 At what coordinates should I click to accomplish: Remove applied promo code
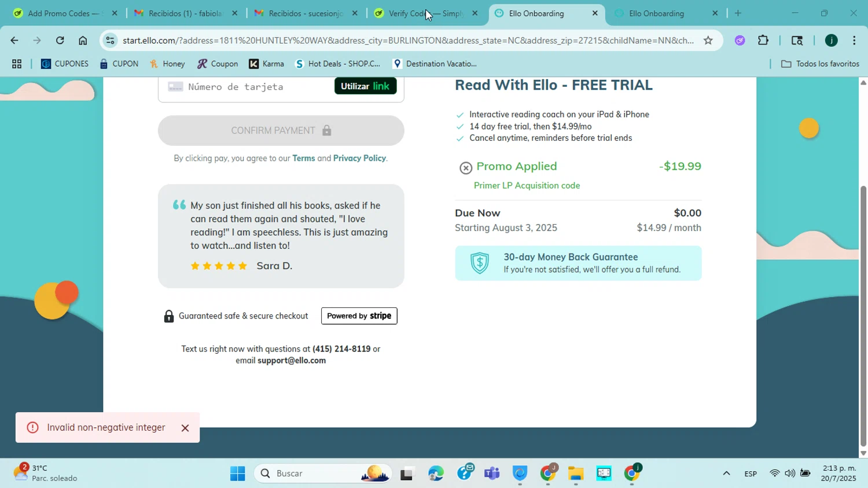(x=466, y=168)
